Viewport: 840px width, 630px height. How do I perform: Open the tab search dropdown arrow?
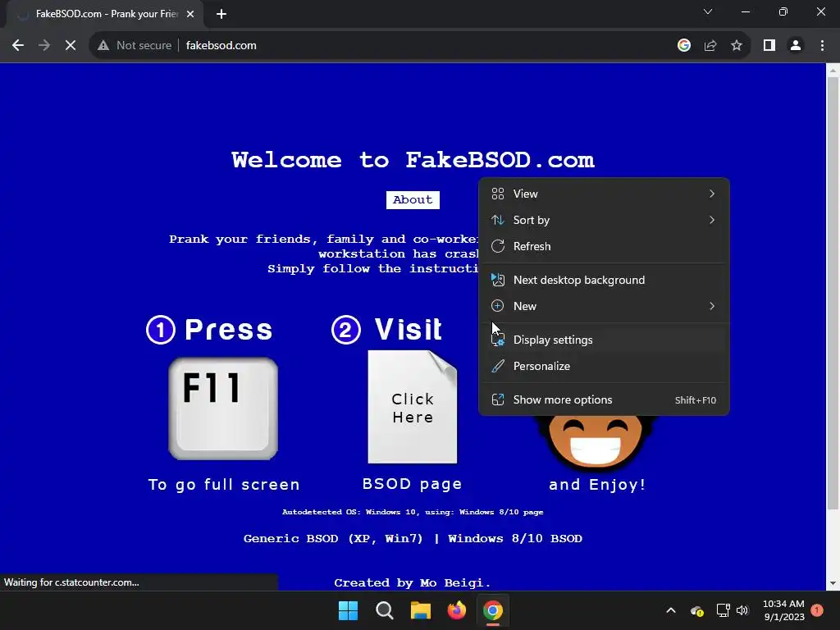(x=708, y=11)
